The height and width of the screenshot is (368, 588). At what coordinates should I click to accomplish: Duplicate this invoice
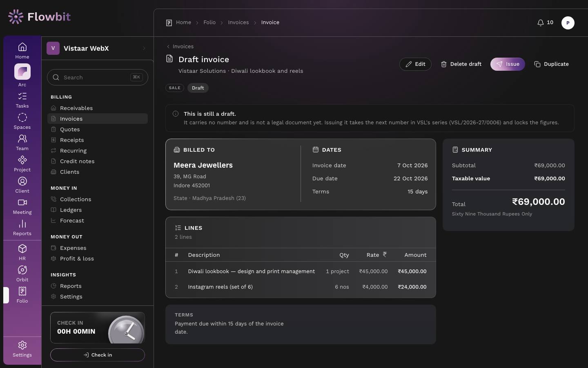[551, 64]
